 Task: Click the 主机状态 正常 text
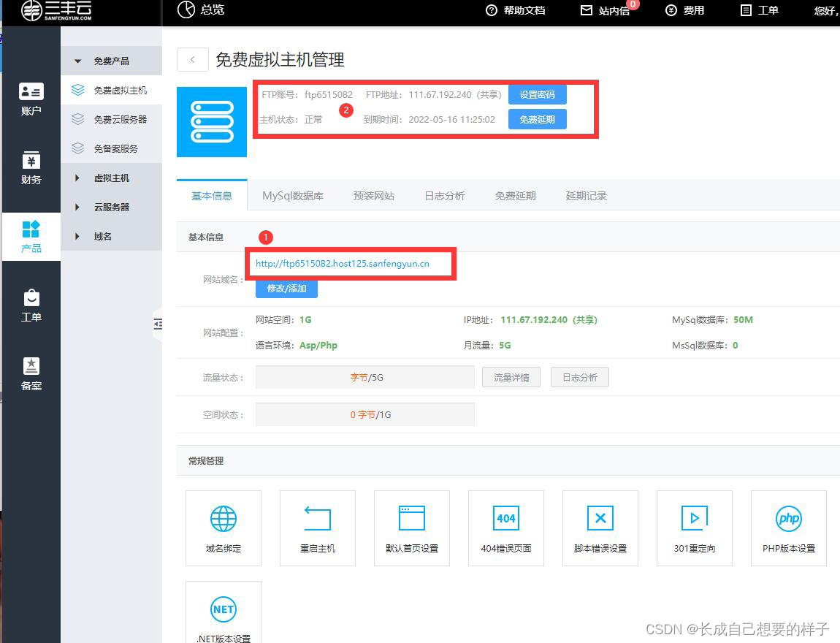313,120
